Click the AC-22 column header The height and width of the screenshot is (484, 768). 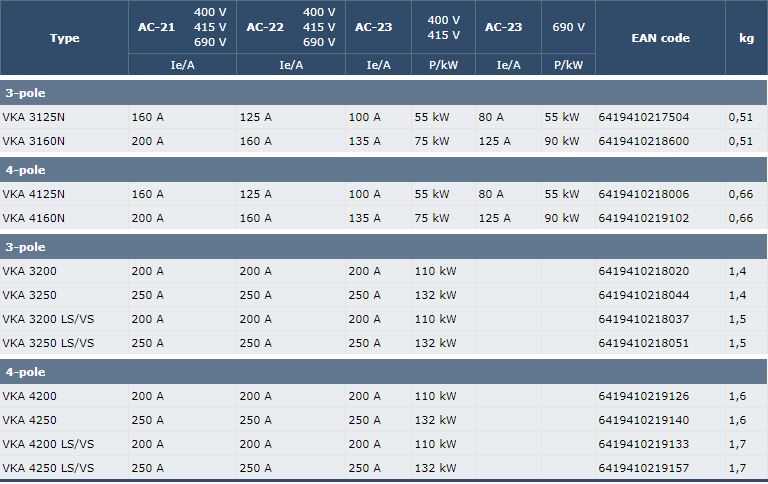[x=265, y=27]
